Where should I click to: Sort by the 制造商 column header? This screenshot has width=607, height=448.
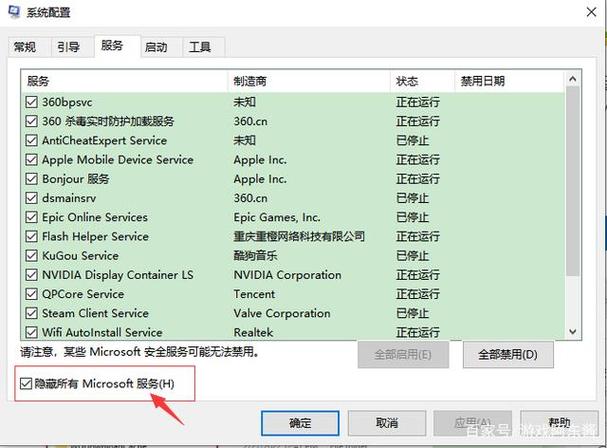(x=309, y=81)
